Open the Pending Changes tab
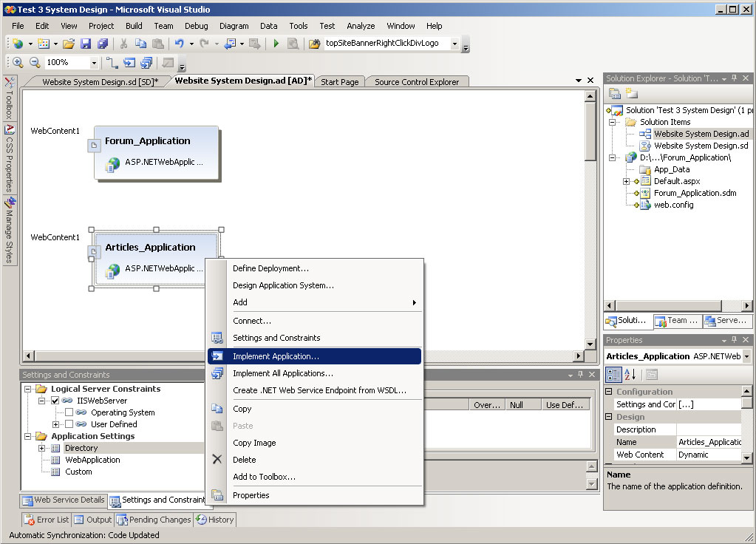The height and width of the screenshot is (544, 756). coord(154,520)
